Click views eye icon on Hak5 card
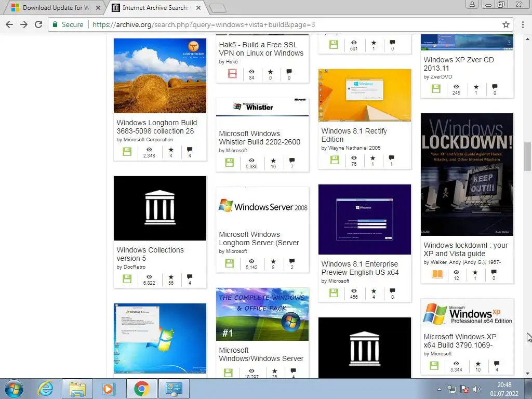This screenshot has width=532, height=399. (x=251, y=72)
